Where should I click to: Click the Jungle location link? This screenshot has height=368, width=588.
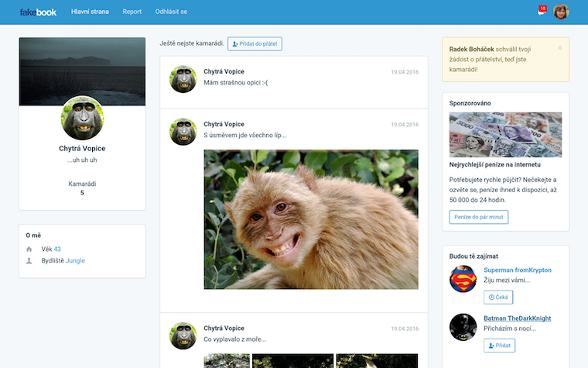pos(75,260)
